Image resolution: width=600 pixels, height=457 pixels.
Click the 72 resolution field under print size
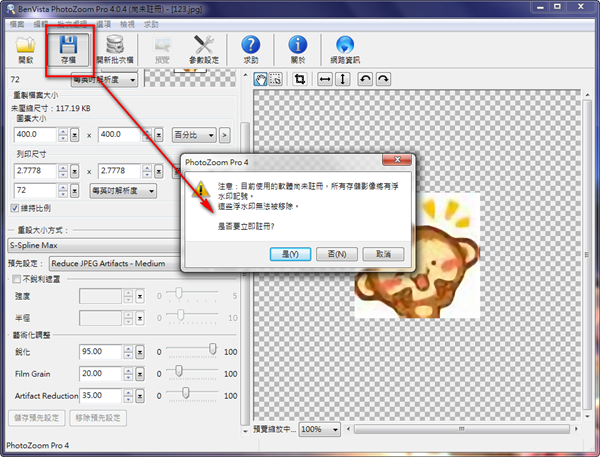[x=36, y=190]
